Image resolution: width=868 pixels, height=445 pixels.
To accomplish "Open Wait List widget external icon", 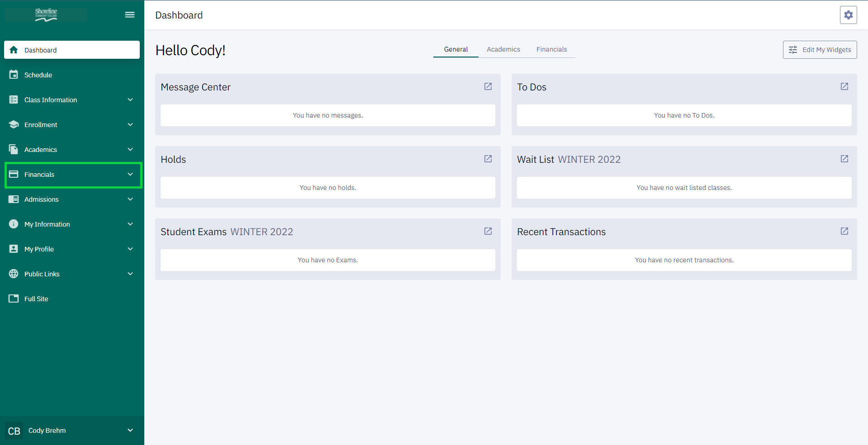I will click(844, 159).
